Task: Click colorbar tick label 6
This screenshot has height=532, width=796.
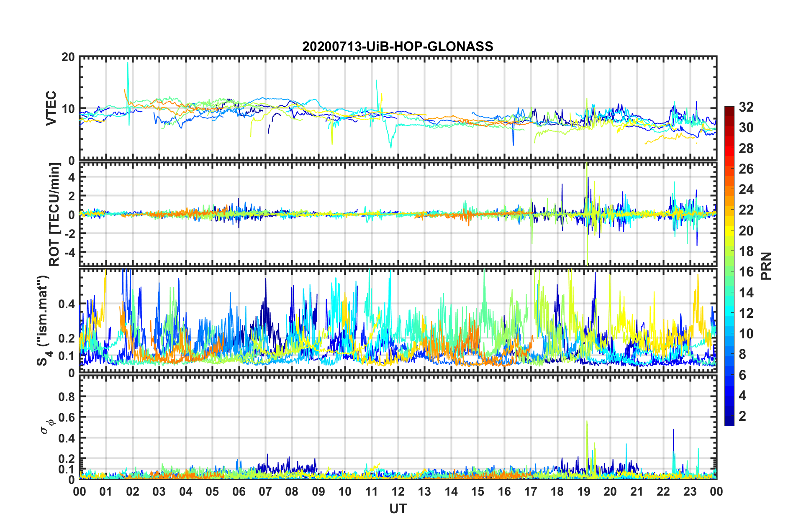Action: click(x=742, y=375)
